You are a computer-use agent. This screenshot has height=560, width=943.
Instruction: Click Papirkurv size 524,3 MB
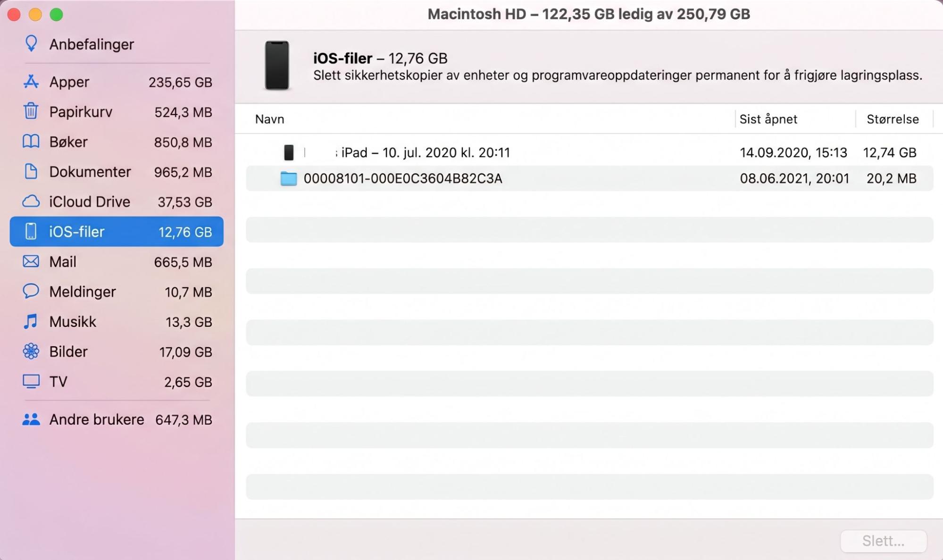pyautogui.click(x=183, y=112)
